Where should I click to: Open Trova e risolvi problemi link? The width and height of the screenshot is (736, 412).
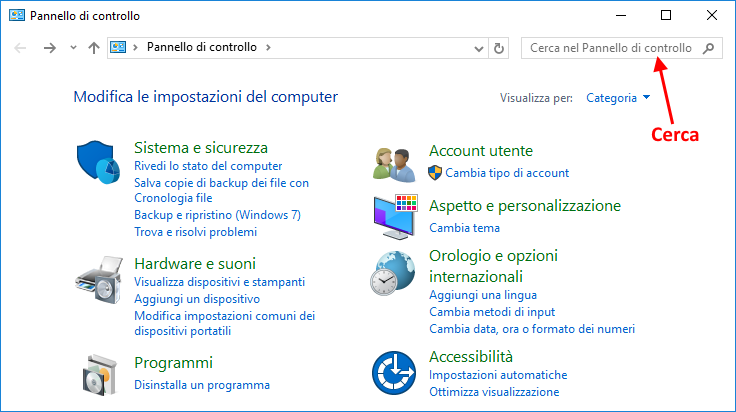(x=195, y=232)
